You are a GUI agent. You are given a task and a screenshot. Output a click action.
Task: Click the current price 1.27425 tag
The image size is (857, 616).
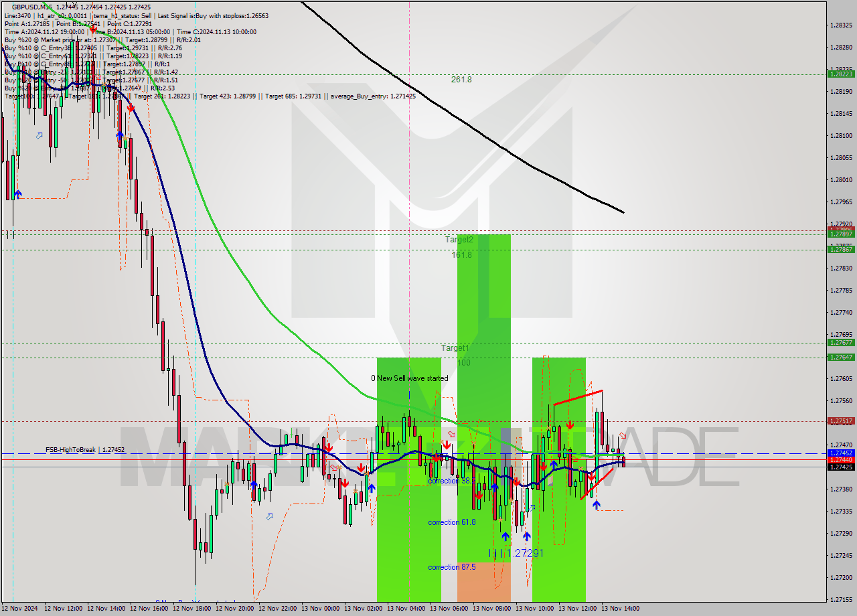coord(841,467)
